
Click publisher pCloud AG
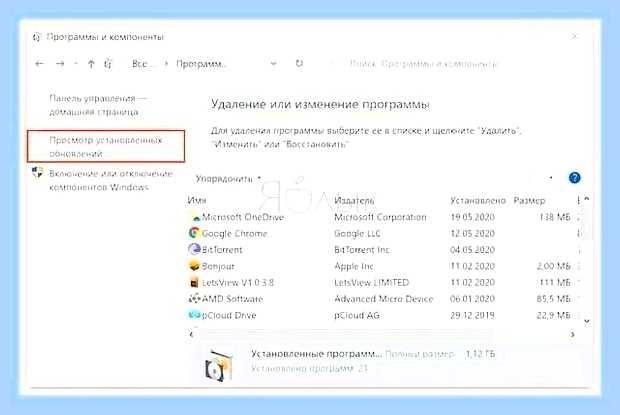coord(357,315)
